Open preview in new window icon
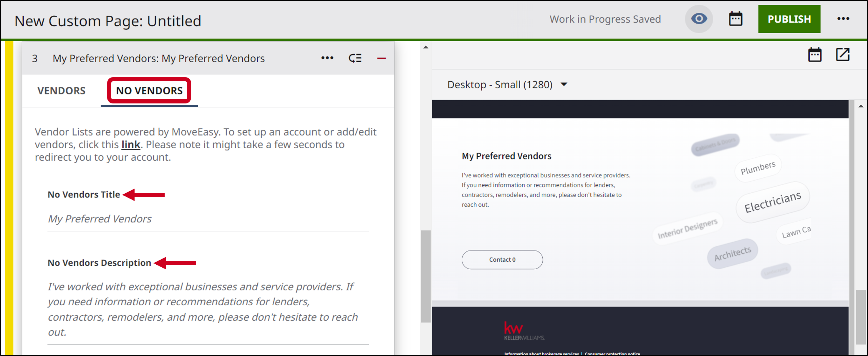 [x=842, y=55]
